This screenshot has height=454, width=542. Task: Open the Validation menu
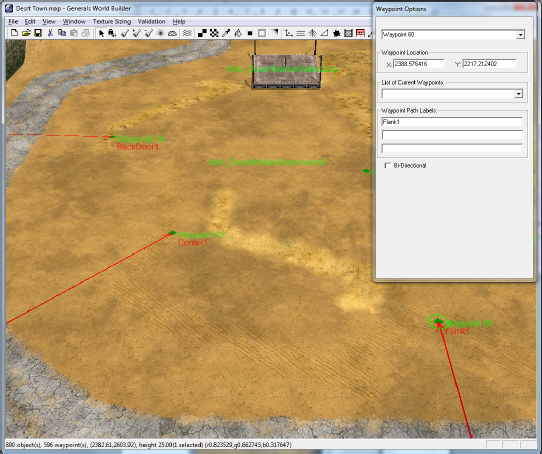point(151,21)
